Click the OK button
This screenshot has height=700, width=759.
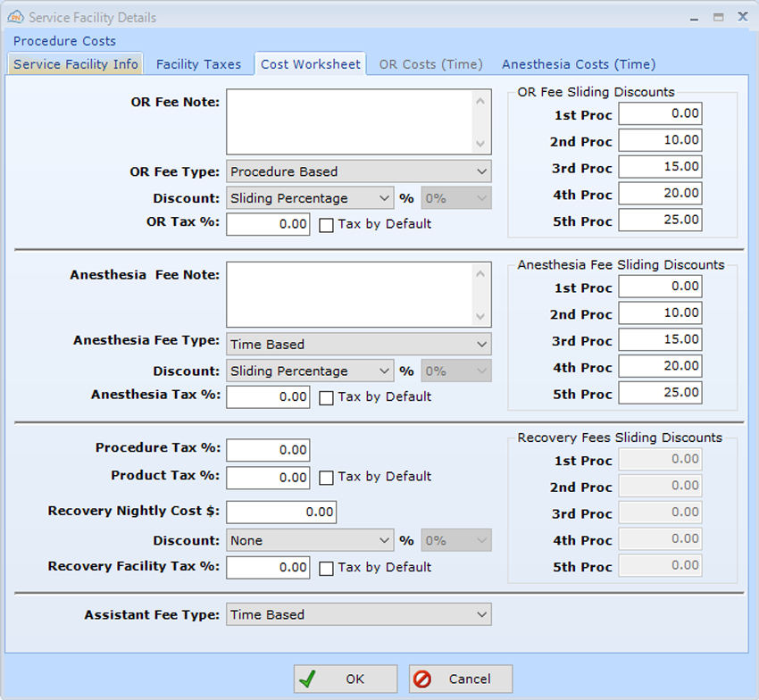pyautogui.click(x=345, y=679)
